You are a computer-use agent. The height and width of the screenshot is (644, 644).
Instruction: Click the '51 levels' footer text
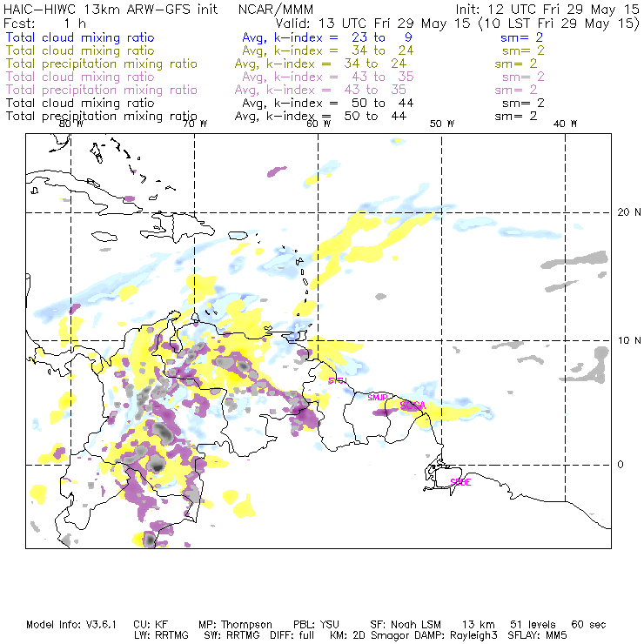point(533,625)
